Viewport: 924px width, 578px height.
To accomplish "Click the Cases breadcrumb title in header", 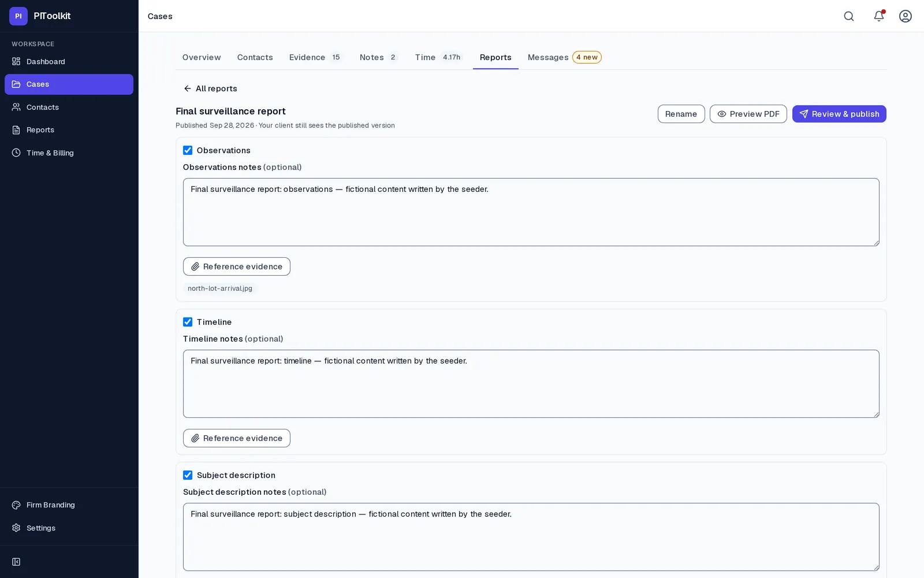I will click(160, 16).
